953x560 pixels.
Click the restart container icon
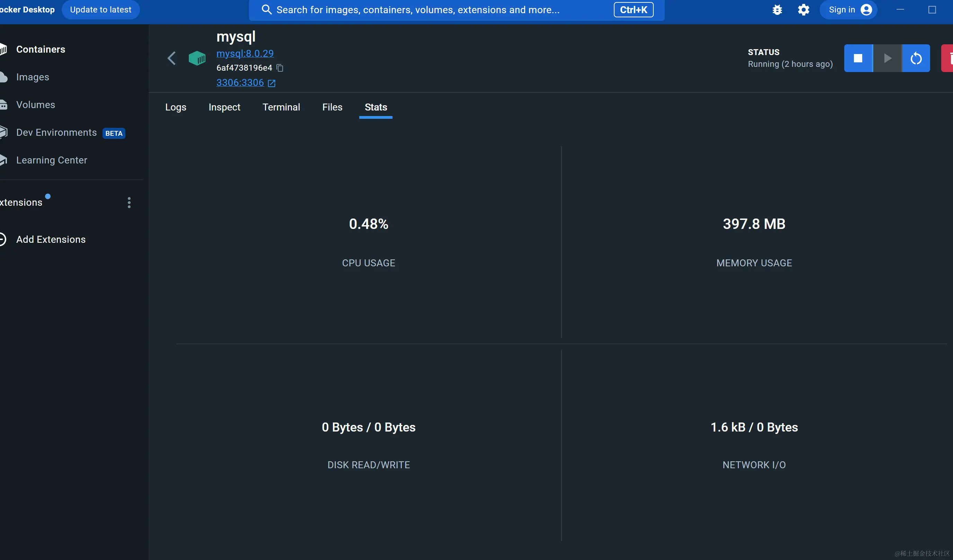pyautogui.click(x=916, y=58)
